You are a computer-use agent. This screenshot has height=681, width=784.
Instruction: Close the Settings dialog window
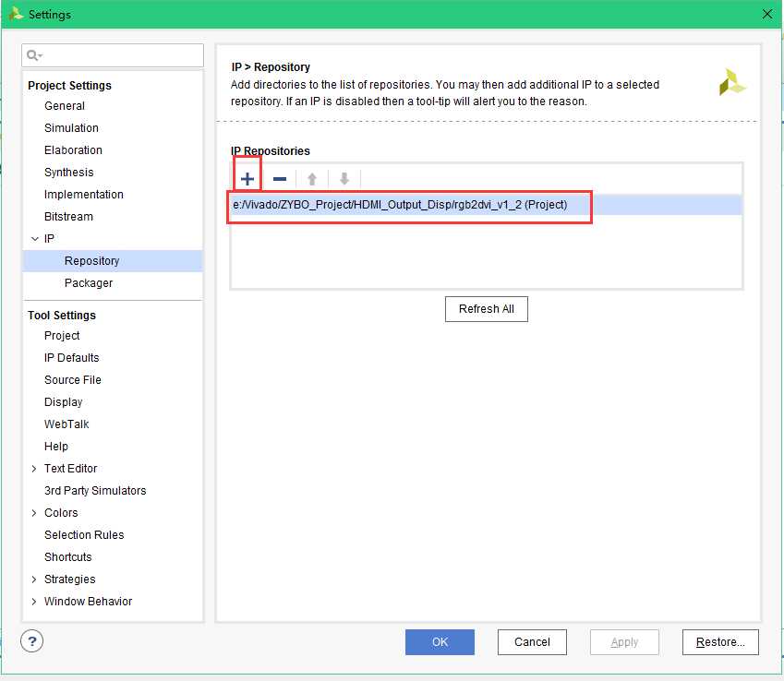pos(767,14)
